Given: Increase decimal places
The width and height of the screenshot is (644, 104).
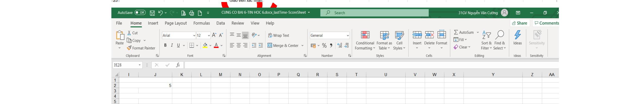Looking at the screenshot, I should 340,46.
